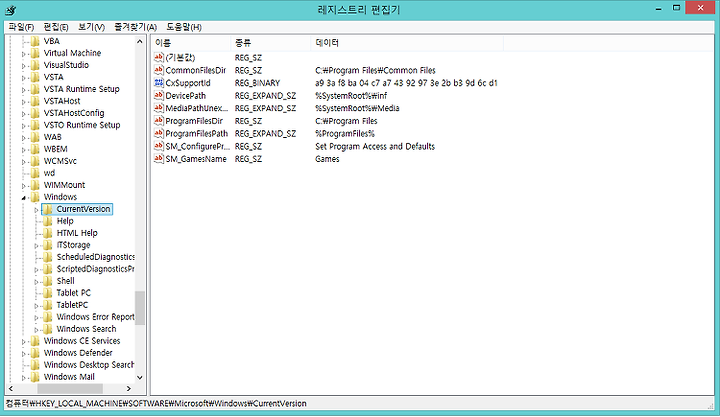Click the tree's vertical scrollbar thumb
The image size is (720, 417).
point(140,308)
